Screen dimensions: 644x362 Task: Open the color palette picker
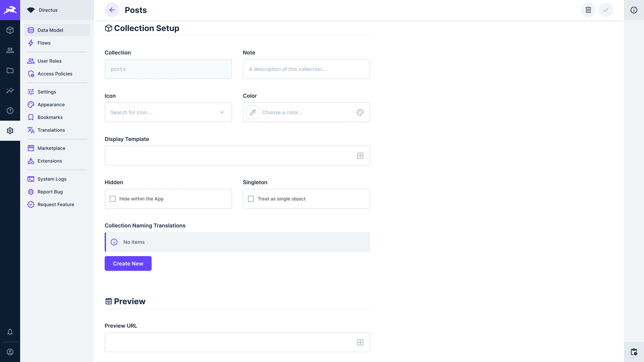360,112
